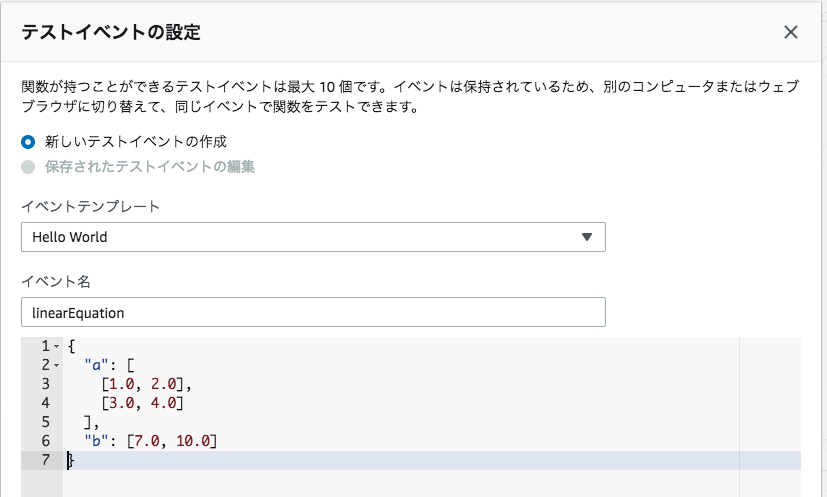Place cursor on the "a": [ code line
The width and height of the screenshot is (827, 497).
(x=119, y=364)
